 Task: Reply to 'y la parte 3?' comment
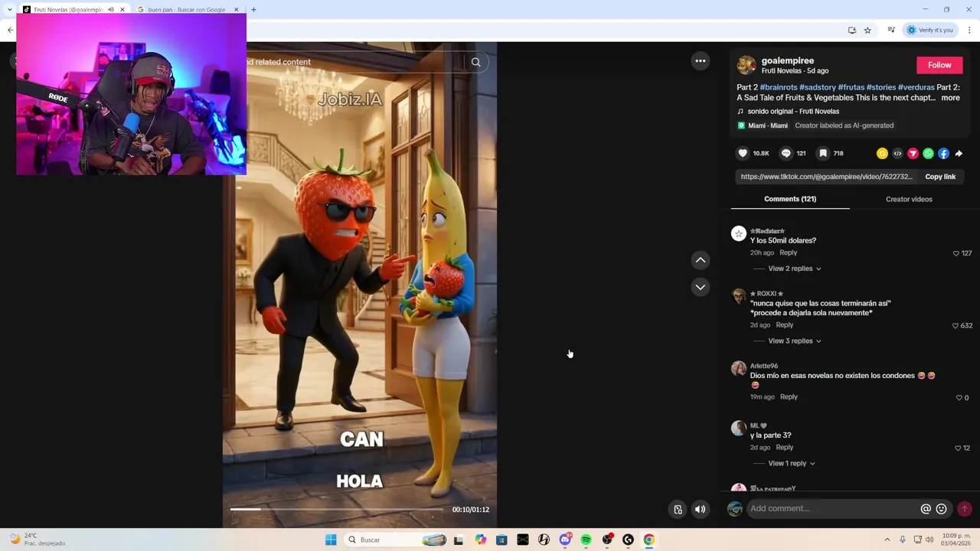pos(784,448)
